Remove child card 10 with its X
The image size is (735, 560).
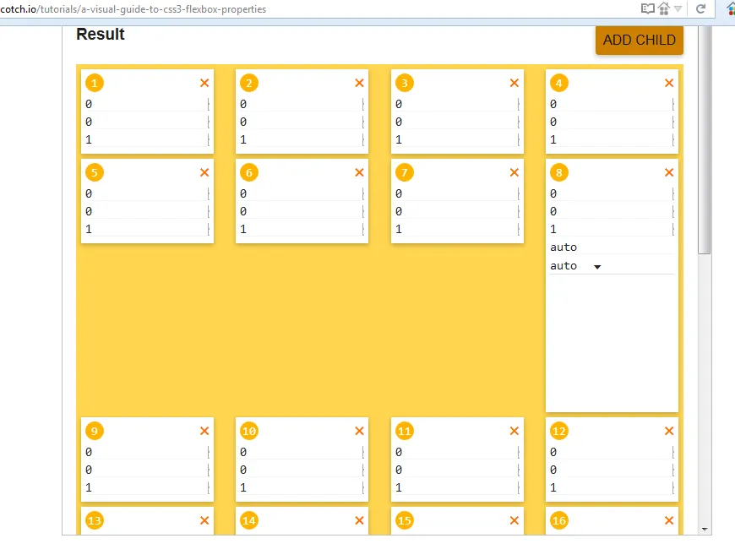pos(360,431)
